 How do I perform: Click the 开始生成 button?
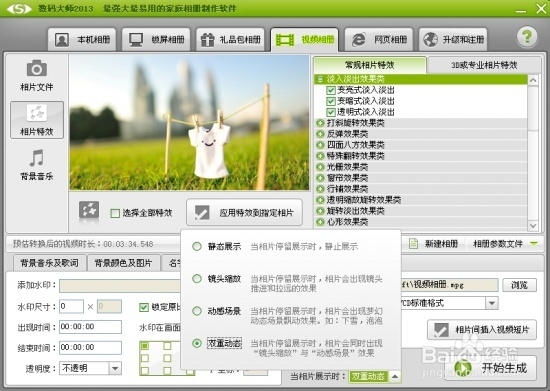click(x=490, y=368)
